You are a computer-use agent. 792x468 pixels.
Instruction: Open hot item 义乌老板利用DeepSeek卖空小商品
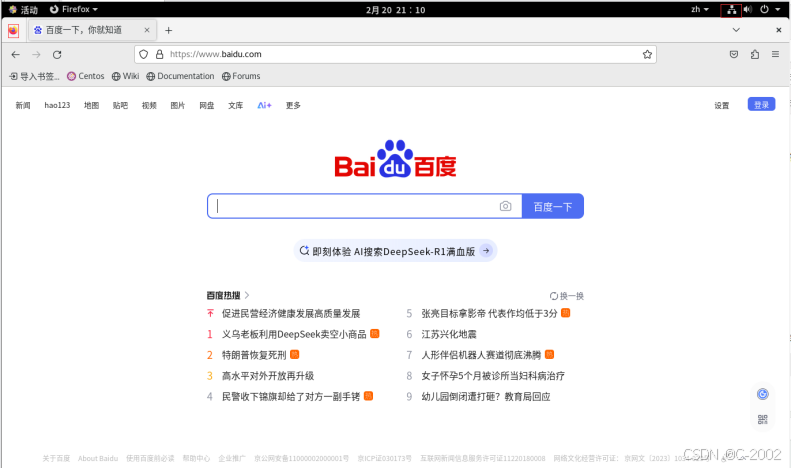pos(294,334)
